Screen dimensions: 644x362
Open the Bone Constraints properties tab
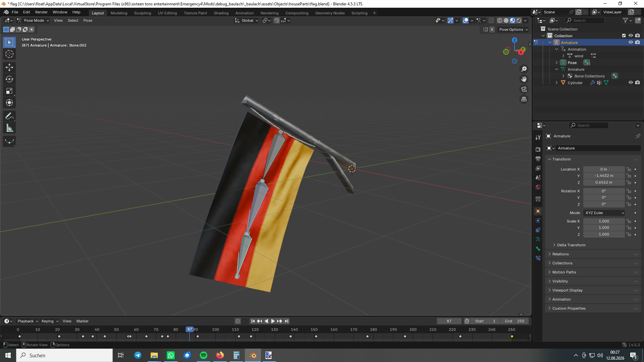point(538,258)
